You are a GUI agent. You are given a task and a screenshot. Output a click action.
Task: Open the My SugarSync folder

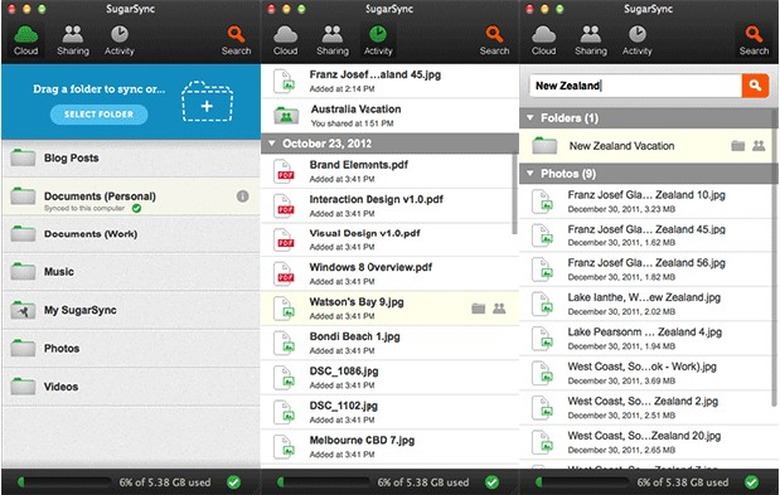click(131, 310)
